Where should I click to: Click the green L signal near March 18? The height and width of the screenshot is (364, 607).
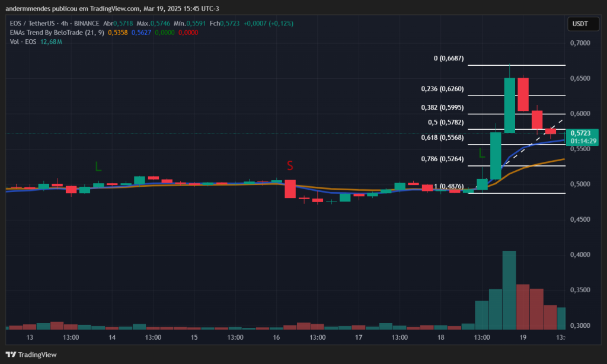click(481, 154)
